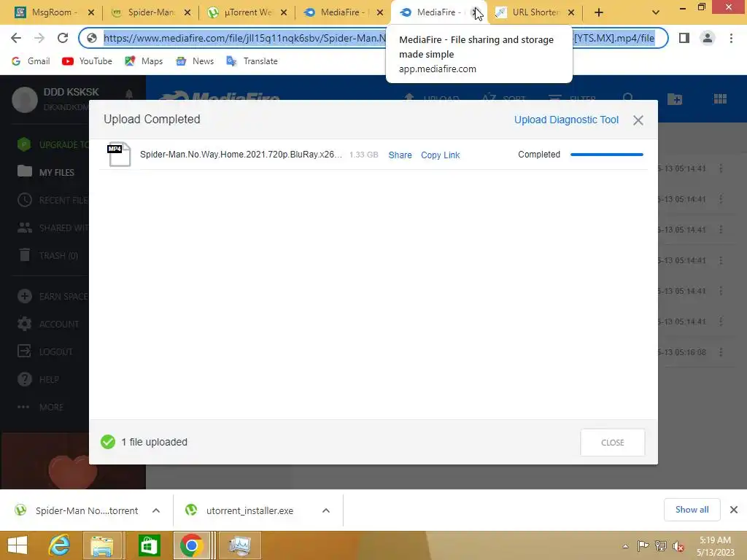Click Share for the Spider-Man file
The image size is (747, 560).
tap(400, 155)
